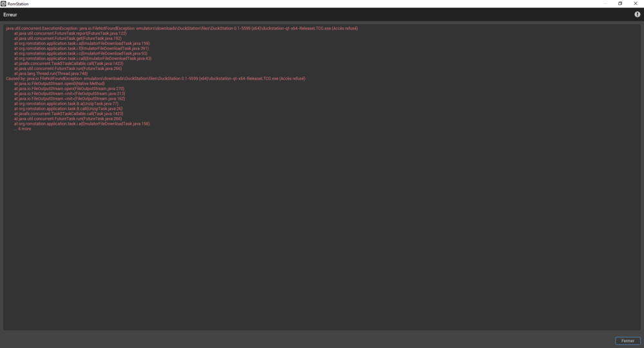Click the UnzipTask.java:26 stack line
Viewport: 644px width, 348px height.
[x=68, y=109]
